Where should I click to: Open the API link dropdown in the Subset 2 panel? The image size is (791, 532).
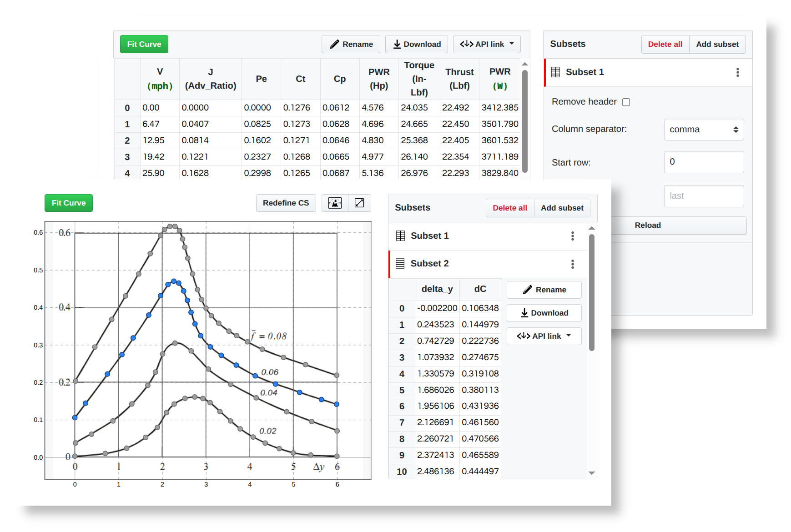(x=544, y=336)
